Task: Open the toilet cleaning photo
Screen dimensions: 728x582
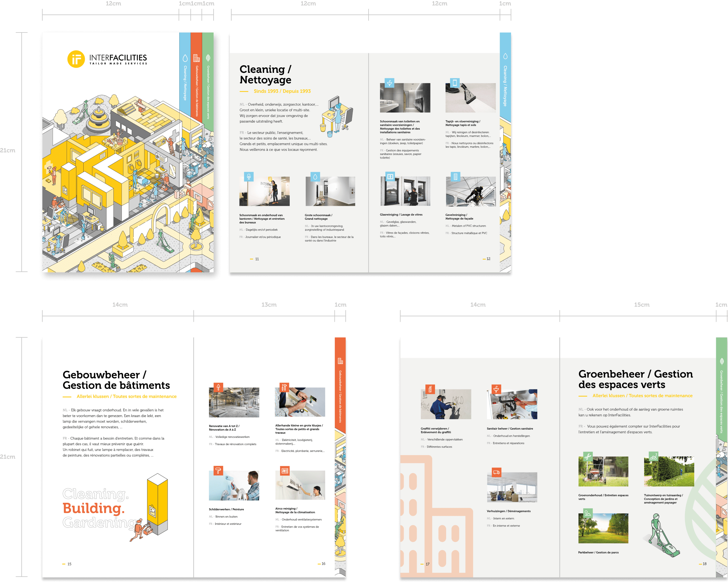Action: click(405, 98)
